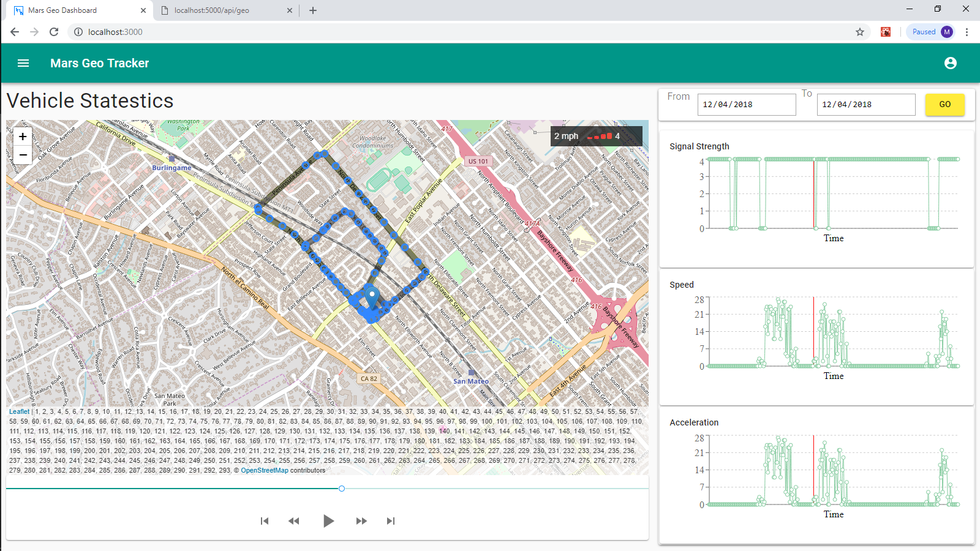Click the red signal strength bars indicator
This screenshot has height=551, width=980.
click(600, 137)
